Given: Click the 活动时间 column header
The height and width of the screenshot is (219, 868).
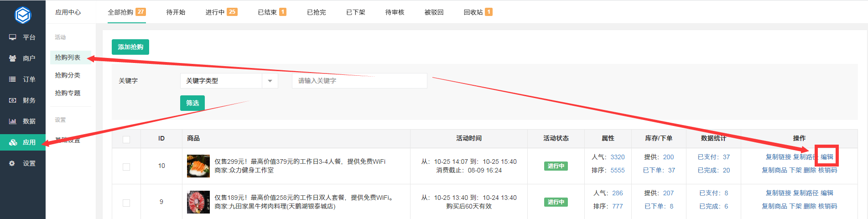Looking at the screenshot, I should tap(469, 138).
